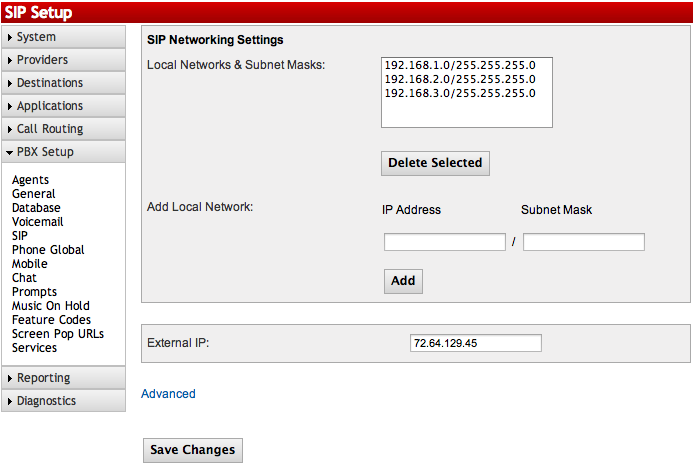Open Music On Hold settings

51,306
